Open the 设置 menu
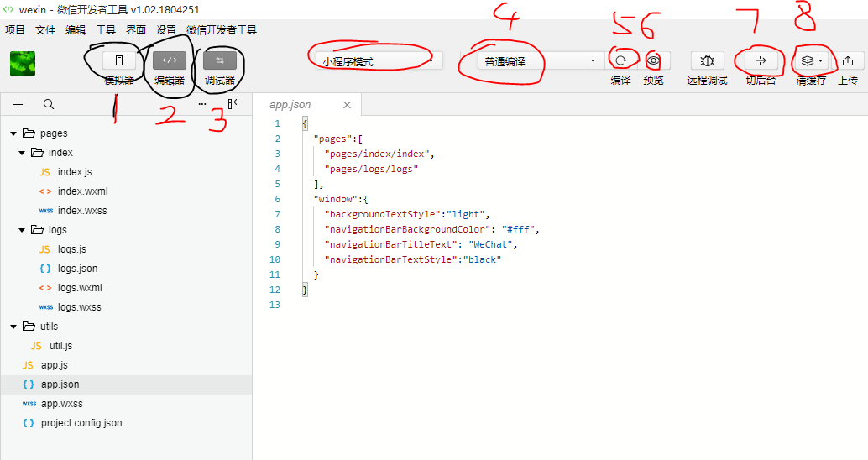Viewport: 868px width, 460px height. click(x=166, y=30)
